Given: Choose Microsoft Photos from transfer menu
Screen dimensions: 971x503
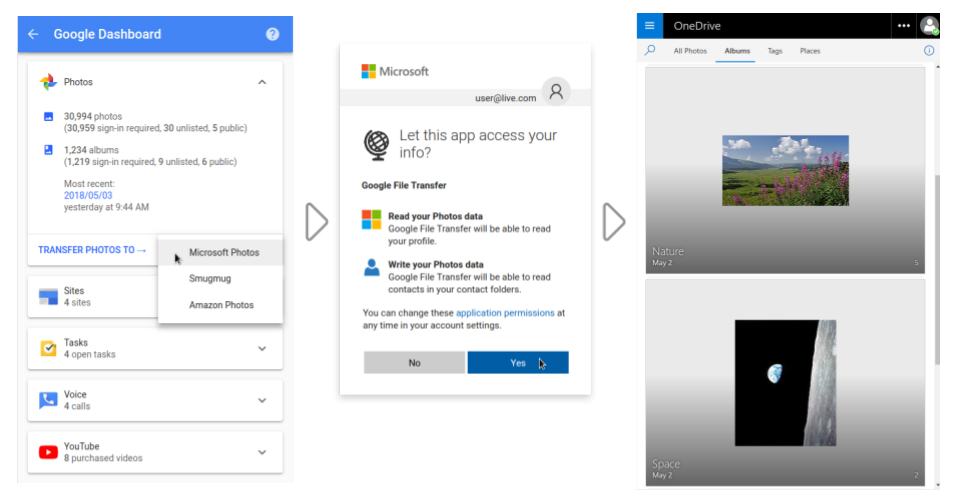Looking at the screenshot, I should [x=220, y=252].
